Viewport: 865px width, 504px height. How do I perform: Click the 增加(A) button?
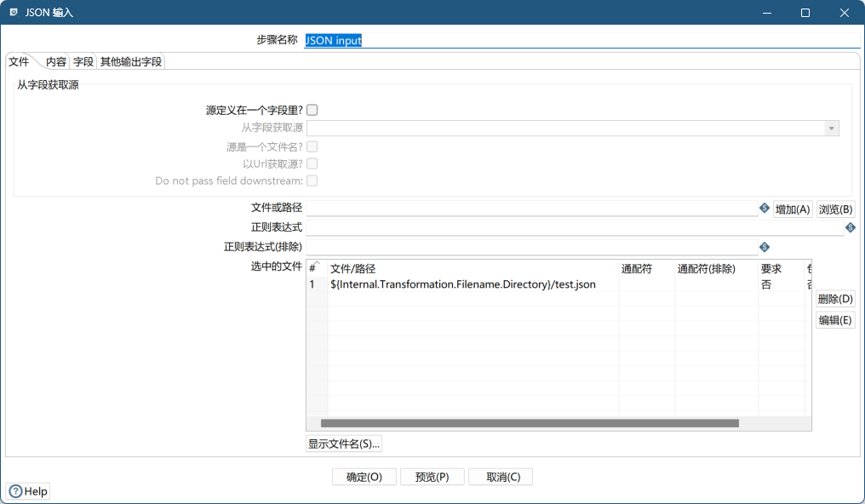[x=792, y=209]
